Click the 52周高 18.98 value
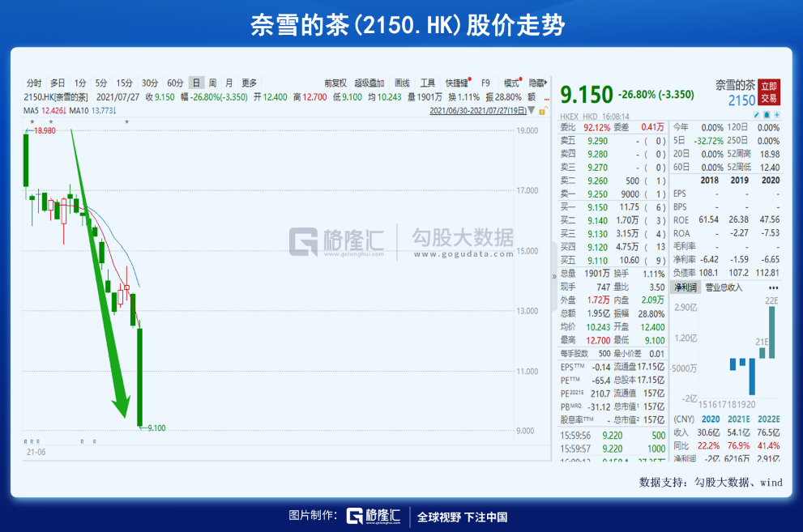This screenshot has height=532, width=803. tap(770, 154)
